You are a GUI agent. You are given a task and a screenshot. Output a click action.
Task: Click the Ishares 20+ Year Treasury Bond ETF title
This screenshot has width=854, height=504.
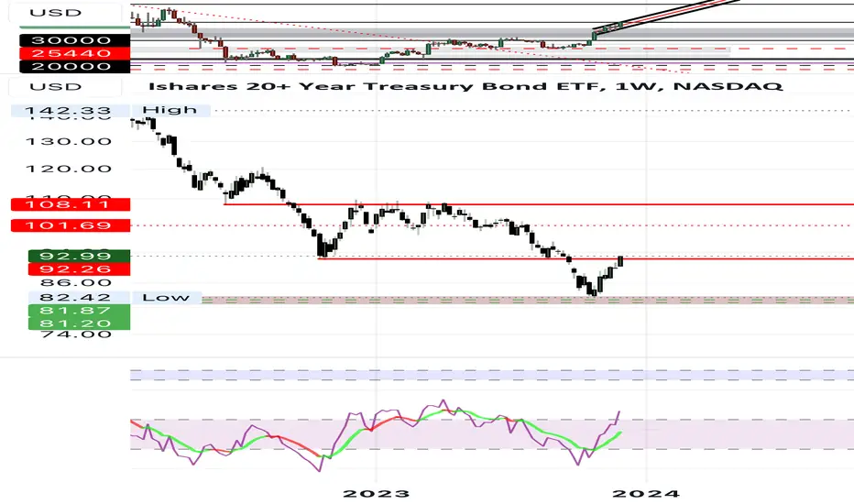point(465,86)
